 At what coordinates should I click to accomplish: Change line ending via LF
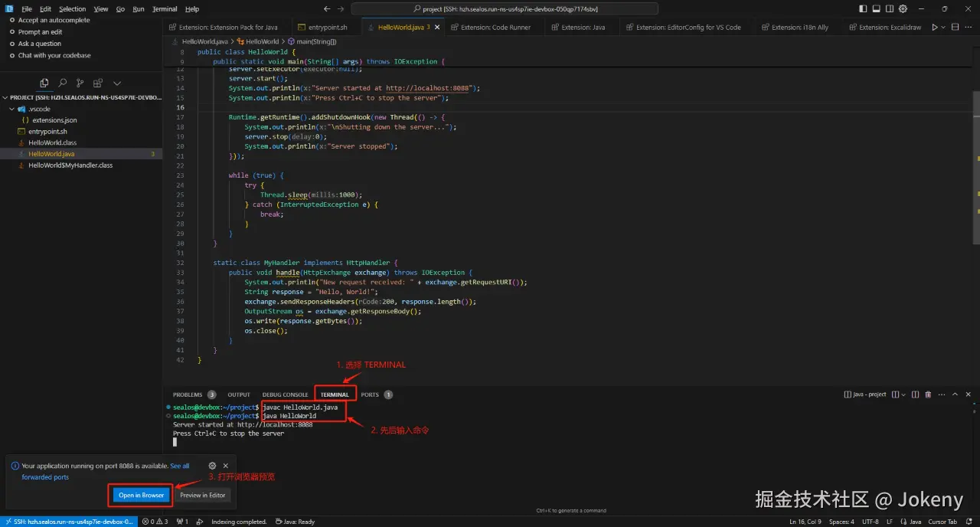tap(890, 522)
